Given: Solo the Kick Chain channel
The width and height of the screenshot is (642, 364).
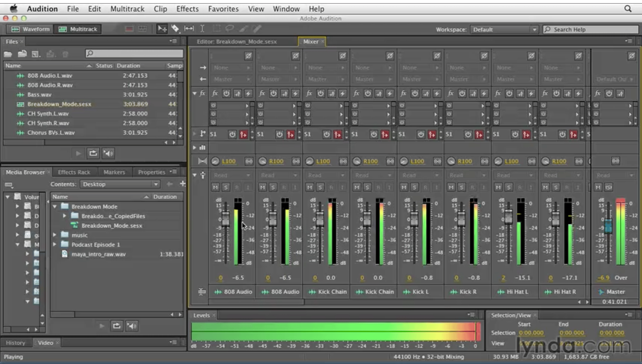Looking at the screenshot, I should (x=319, y=187).
